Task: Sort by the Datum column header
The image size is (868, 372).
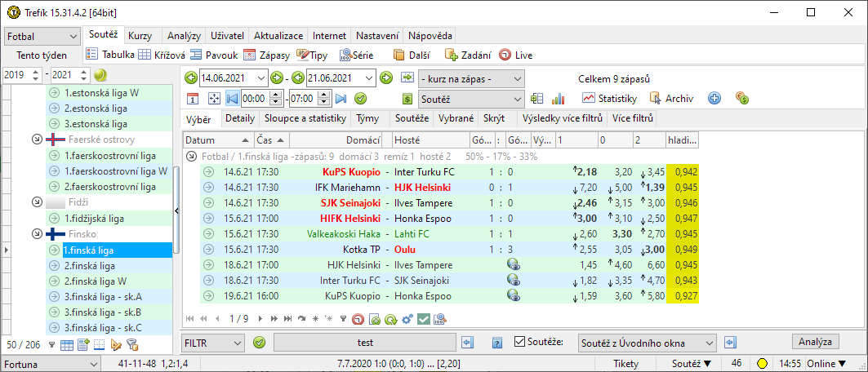Action: 218,140
